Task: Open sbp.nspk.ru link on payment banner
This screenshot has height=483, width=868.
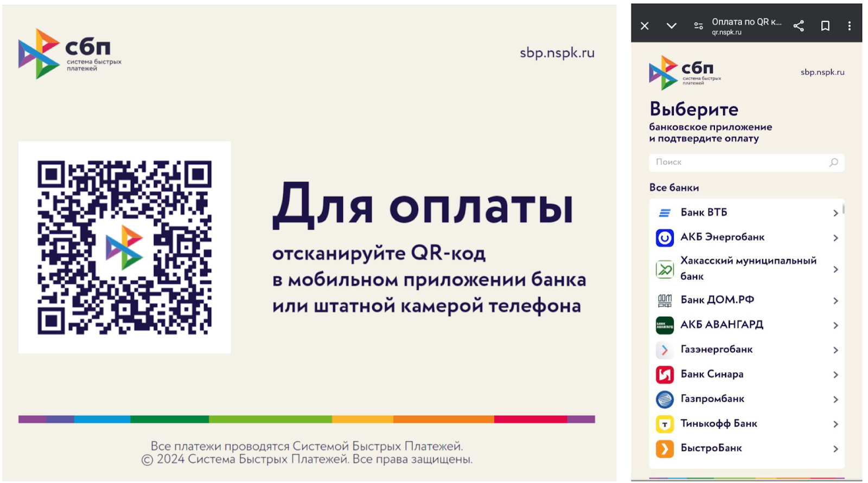Action: pyautogui.click(x=557, y=53)
